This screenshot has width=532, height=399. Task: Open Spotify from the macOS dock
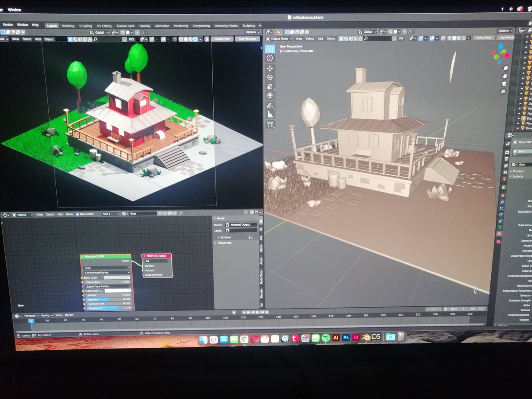click(x=326, y=337)
